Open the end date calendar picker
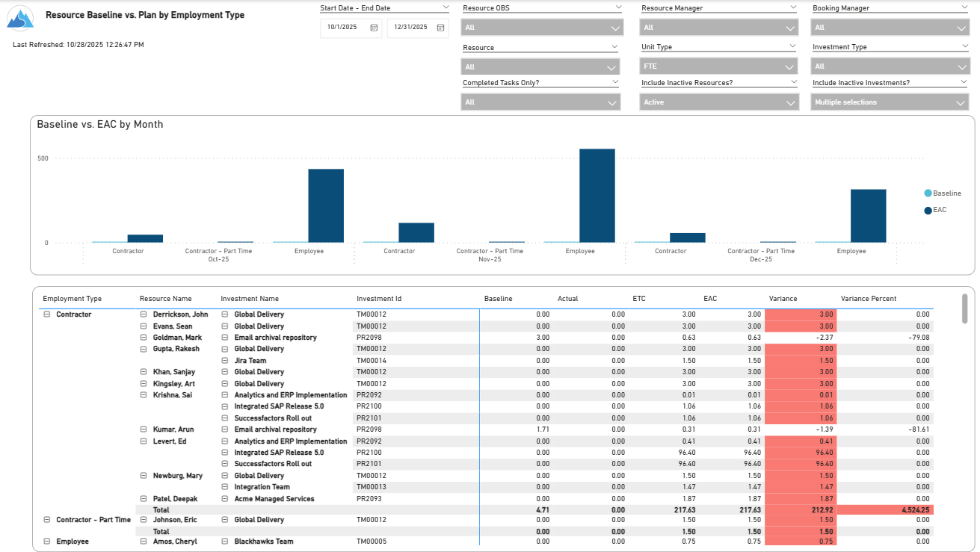Image resolution: width=980 pixels, height=552 pixels. pyautogui.click(x=440, y=28)
